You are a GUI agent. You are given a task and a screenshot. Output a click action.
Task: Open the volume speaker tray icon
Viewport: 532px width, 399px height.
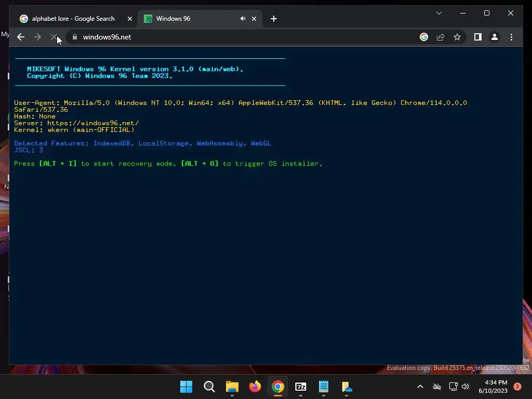465,387
